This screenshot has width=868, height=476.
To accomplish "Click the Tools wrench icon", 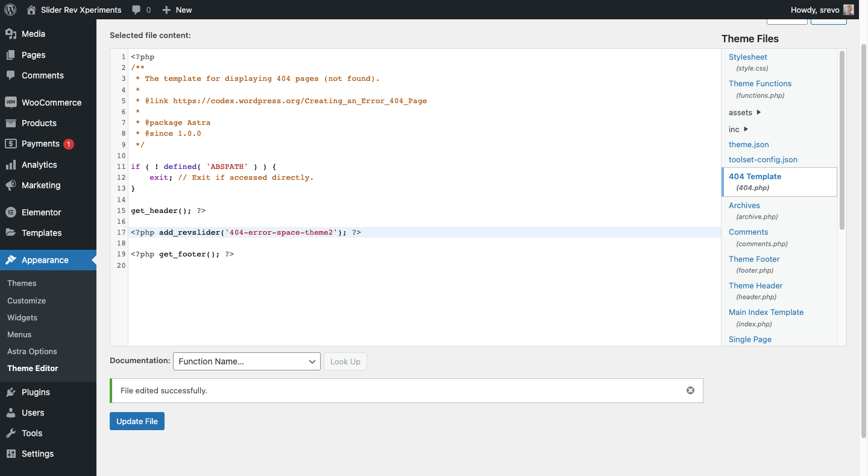I will pyautogui.click(x=11, y=433).
